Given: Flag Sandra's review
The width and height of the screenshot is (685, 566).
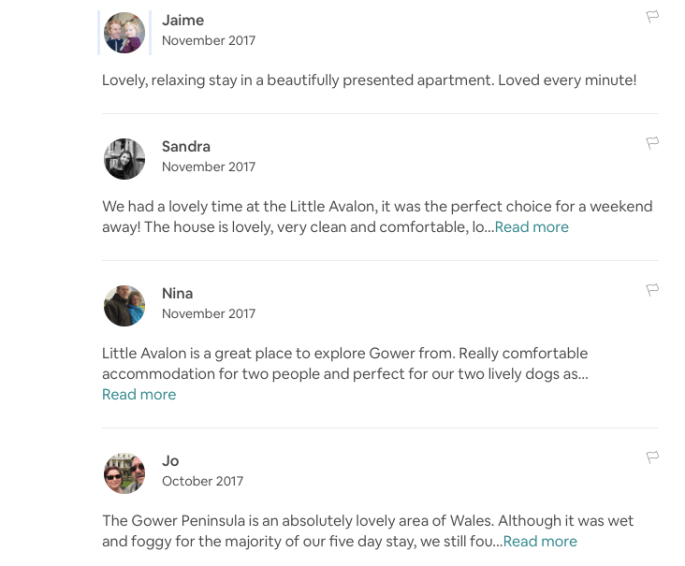Looking at the screenshot, I should click(652, 143).
